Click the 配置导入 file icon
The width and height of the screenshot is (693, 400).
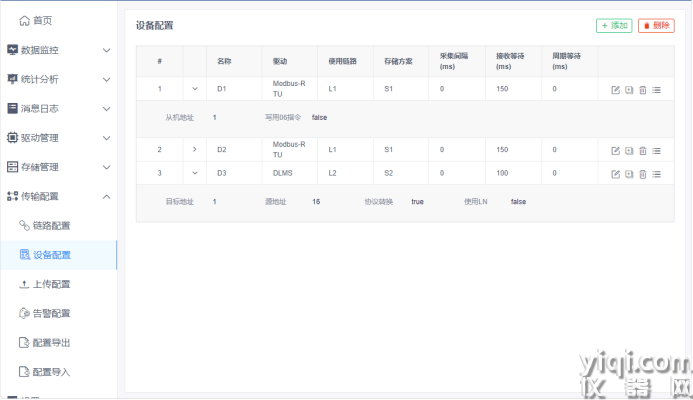[24, 371]
